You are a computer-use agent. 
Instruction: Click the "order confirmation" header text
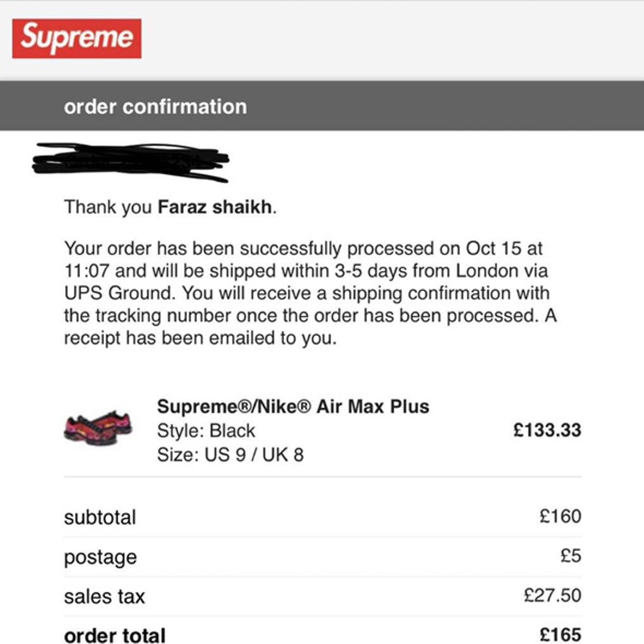click(155, 107)
